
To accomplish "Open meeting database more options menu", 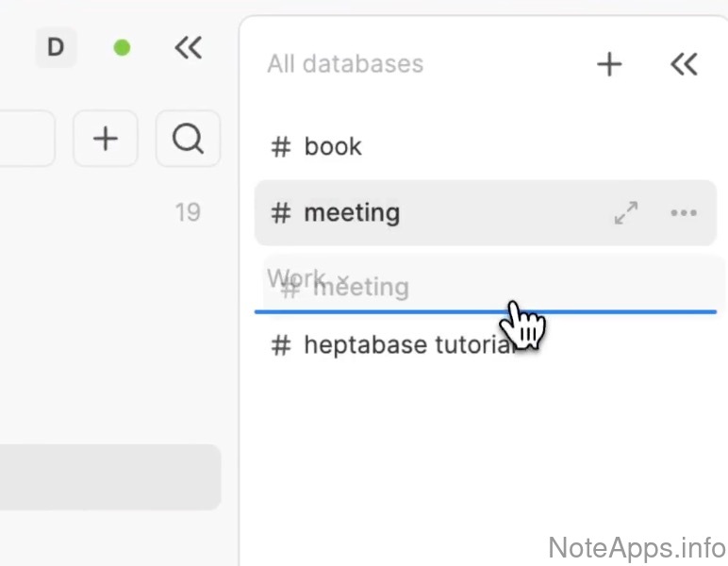I will [684, 213].
